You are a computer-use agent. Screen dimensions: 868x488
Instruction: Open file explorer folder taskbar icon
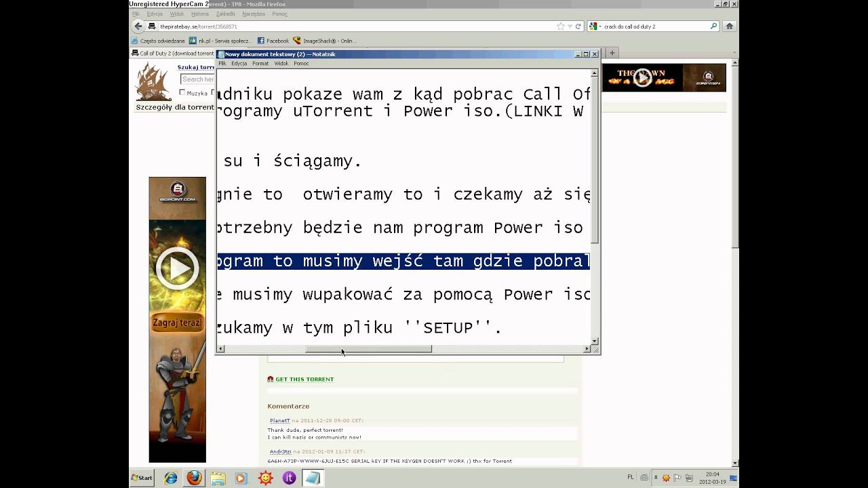click(x=218, y=478)
